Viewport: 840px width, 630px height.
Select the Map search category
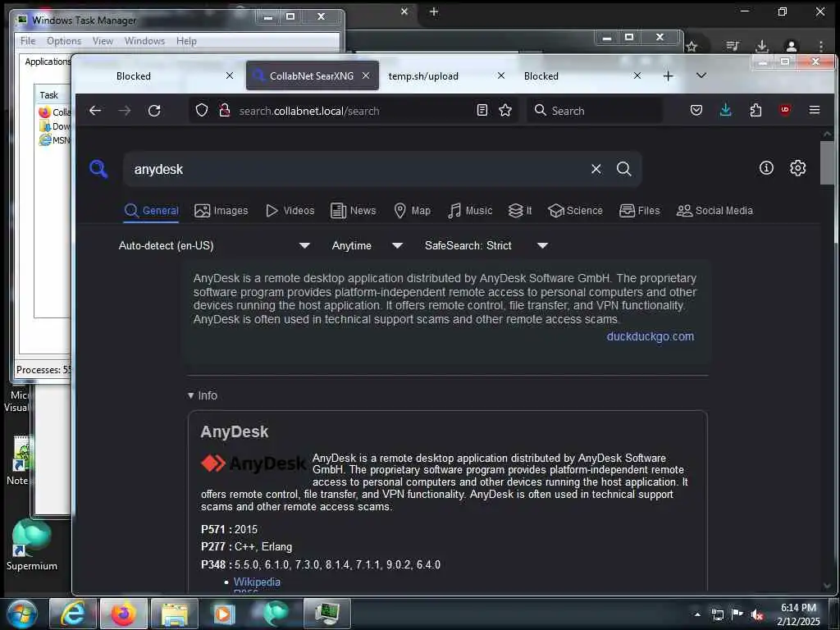point(412,211)
